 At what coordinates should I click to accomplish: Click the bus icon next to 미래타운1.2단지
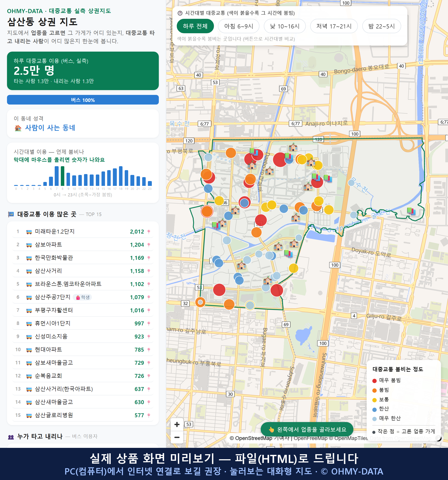[x=29, y=232]
